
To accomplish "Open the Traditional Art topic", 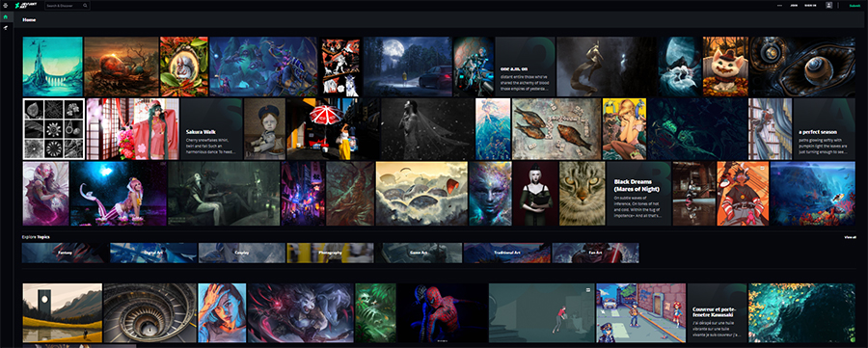I will pos(507,253).
